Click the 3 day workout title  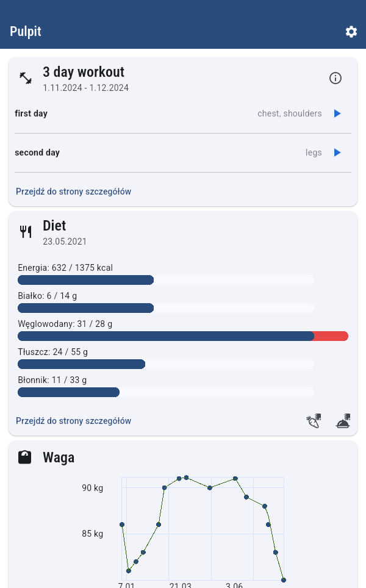point(84,72)
